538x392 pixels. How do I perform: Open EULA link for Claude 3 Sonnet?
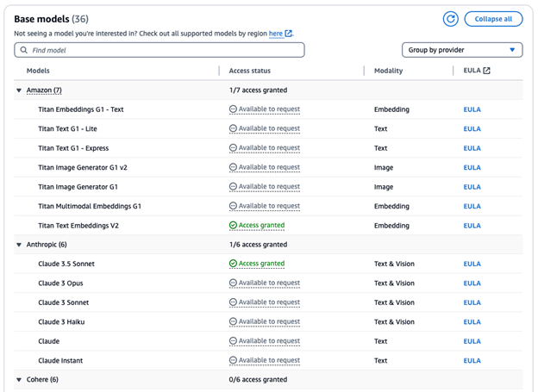click(472, 303)
